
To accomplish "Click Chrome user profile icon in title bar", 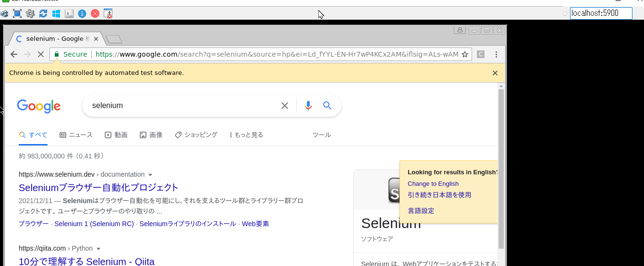I will 460,30.
